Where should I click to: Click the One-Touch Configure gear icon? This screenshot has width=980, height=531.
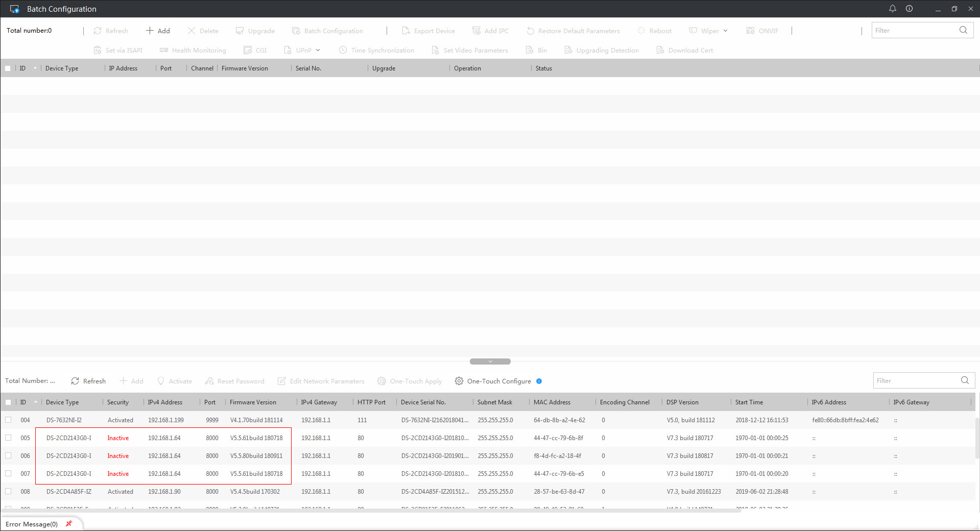pos(459,381)
